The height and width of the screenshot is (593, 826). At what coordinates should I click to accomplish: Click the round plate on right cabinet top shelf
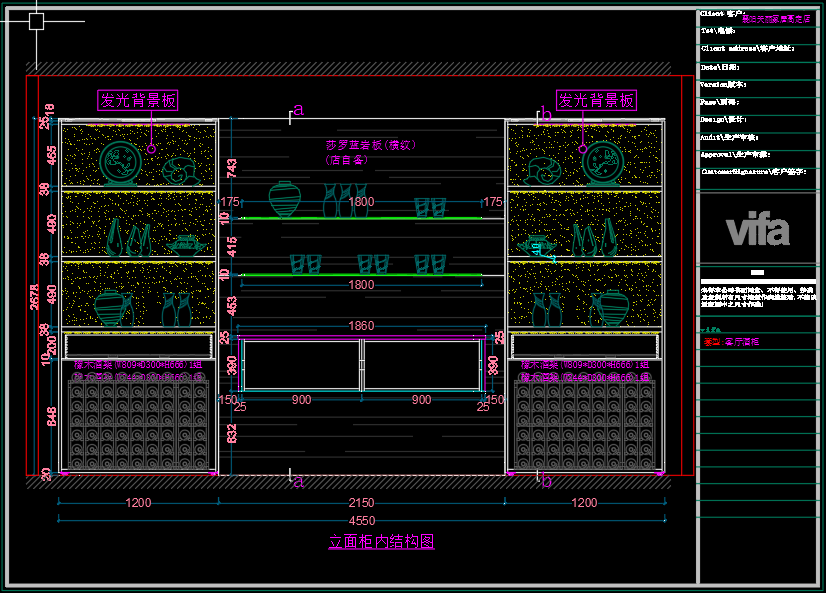point(602,163)
